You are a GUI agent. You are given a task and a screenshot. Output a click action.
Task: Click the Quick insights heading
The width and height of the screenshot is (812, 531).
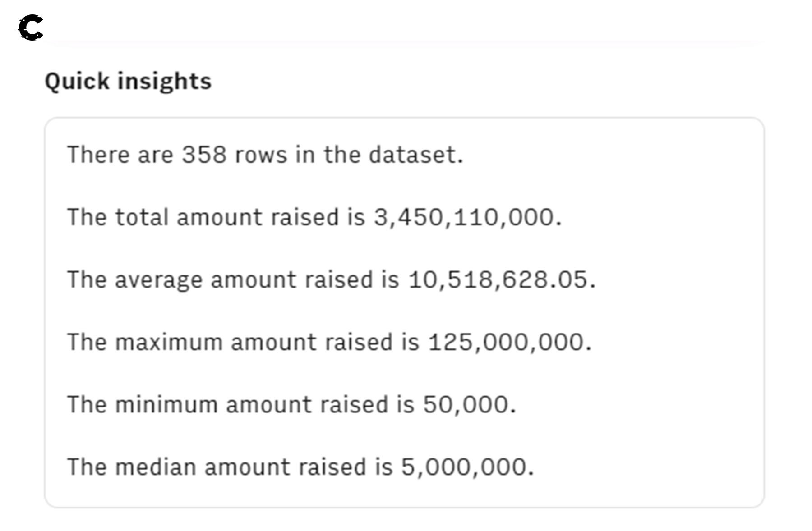[128, 82]
